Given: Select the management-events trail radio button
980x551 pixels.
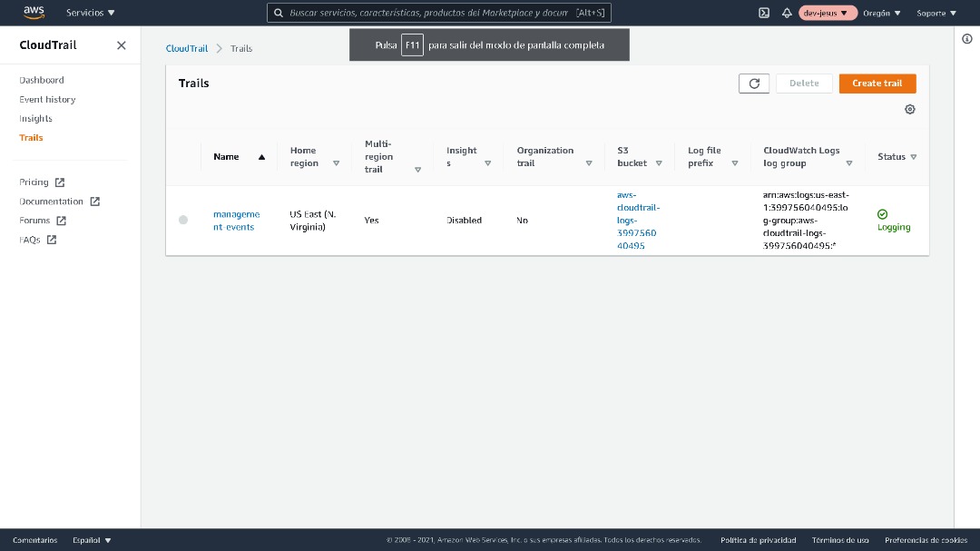Looking at the screenshot, I should coord(183,221).
